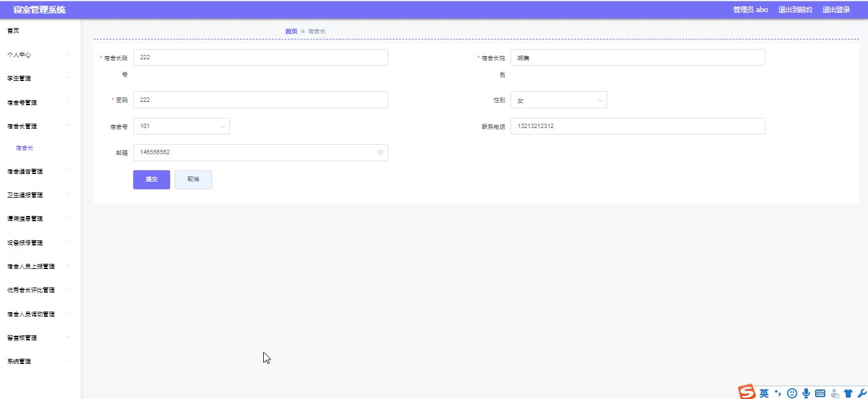Screen dimensions: 868x399
Task: Open the Sogou emoji smiley panel
Action: [x=792, y=393]
